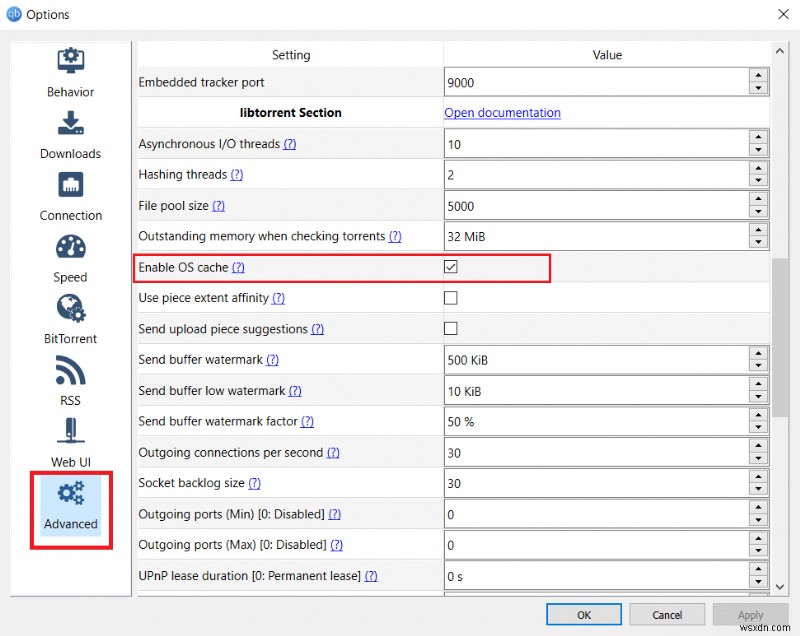The height and width of the screenshot is (636, 800).
Task: Open help for Enable OS cache
Action: 240,267
